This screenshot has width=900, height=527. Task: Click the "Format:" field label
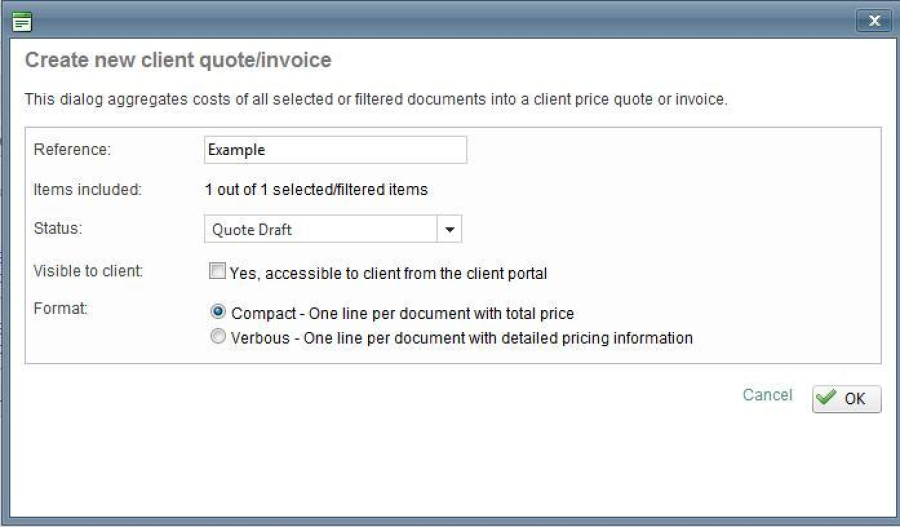pyautogui.click(x=60, y=310)
